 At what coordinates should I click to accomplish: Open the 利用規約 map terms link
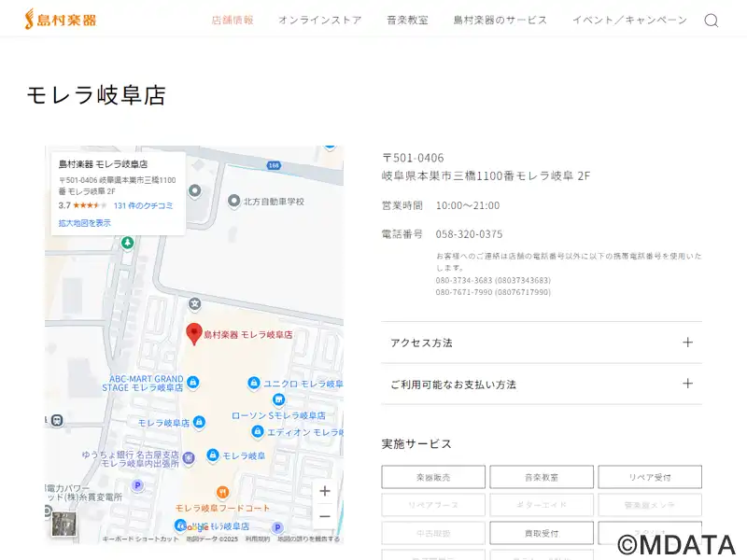pyautogui.click(x=258, y=539)
